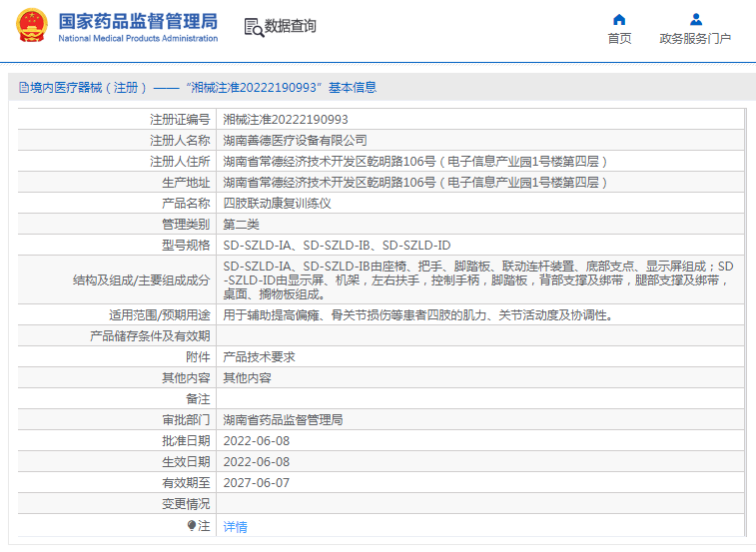Click the 结构及组成/主要组成成分 label
The image size is (756, 552).
pyautogui.click(x=141, y=280)
